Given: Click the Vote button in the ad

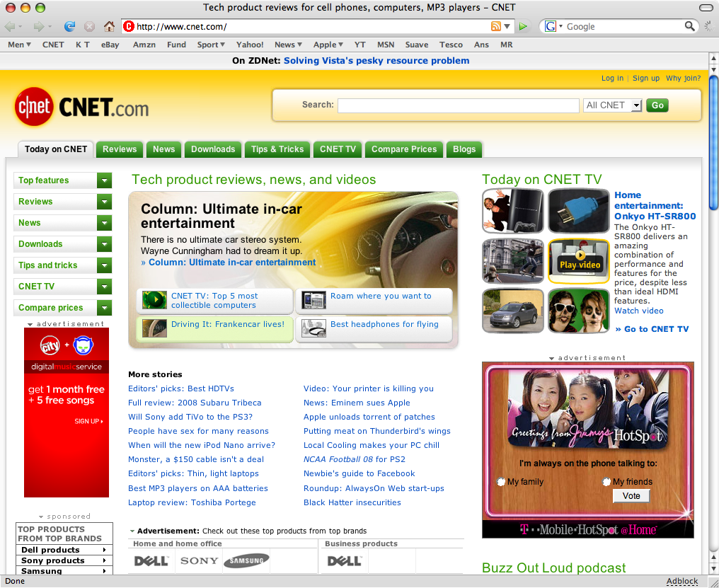Looking at the screenshot, I should 631,496.
